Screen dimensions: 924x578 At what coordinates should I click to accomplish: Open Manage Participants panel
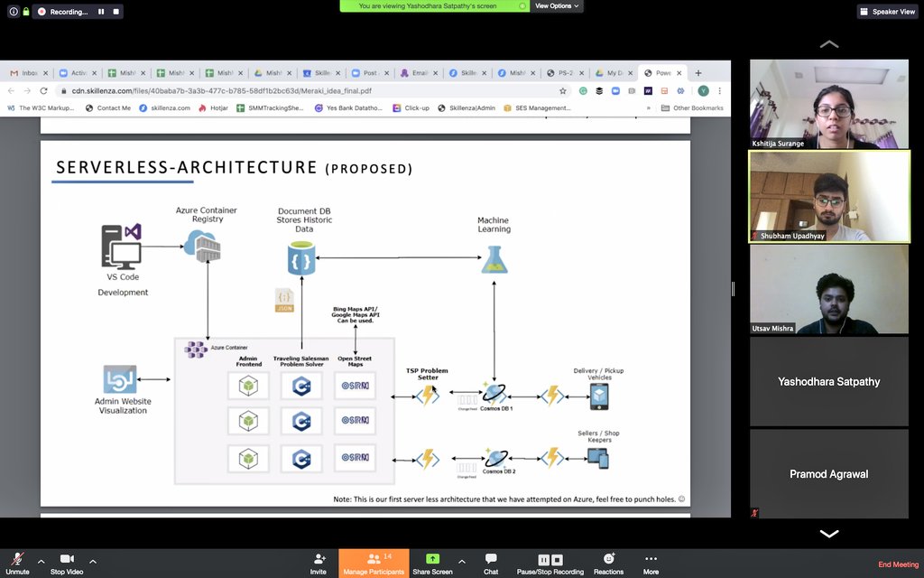[x=374, y=564]
